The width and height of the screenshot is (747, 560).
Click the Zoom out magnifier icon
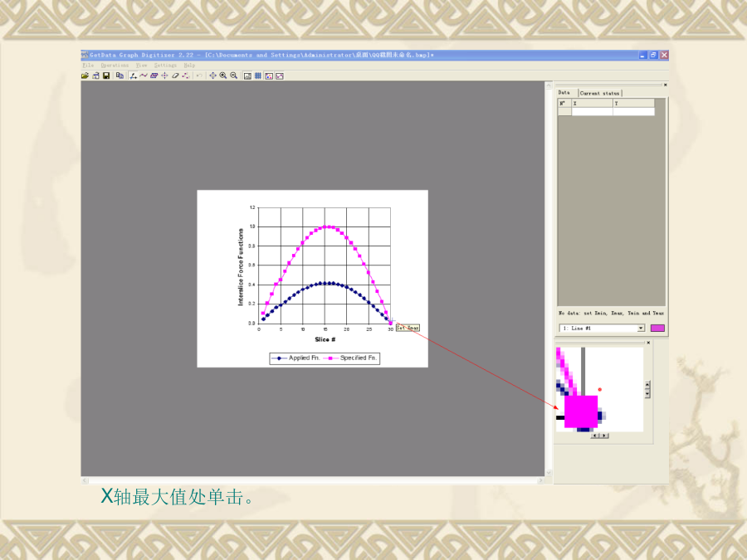point(233,75)
